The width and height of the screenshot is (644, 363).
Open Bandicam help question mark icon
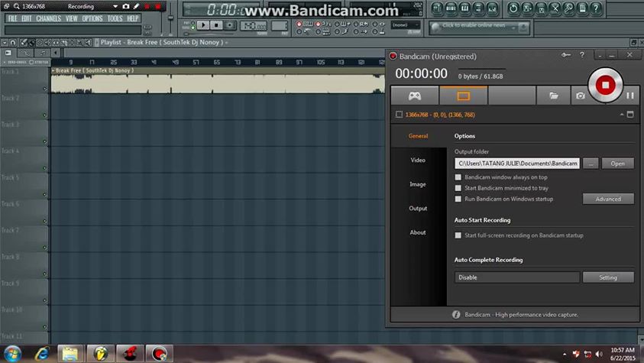[582, 55]
